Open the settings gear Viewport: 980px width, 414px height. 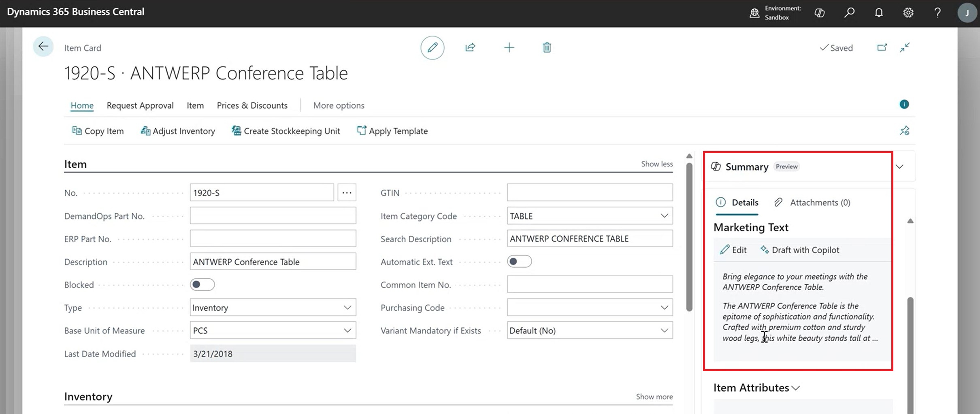click(908, 13)
